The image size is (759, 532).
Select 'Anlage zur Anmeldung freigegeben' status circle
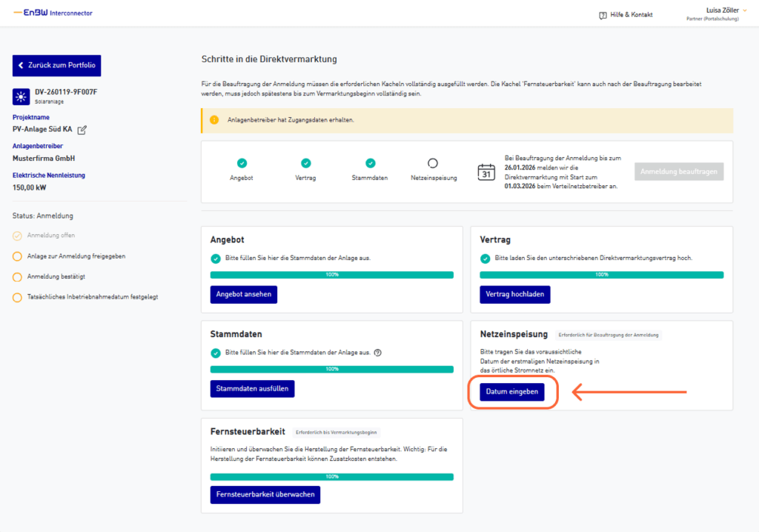[18, 256]
